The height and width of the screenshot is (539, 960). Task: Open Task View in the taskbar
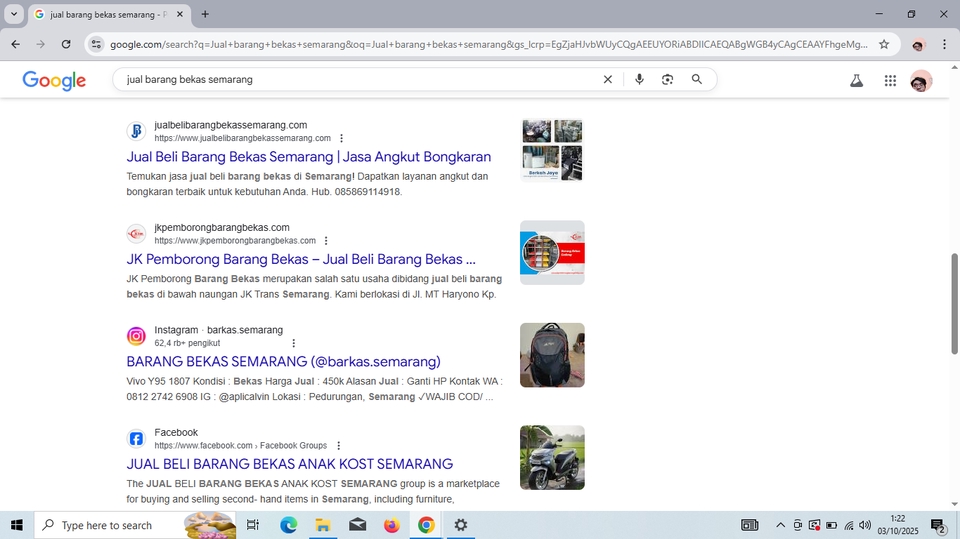click(x=252, y=525)
